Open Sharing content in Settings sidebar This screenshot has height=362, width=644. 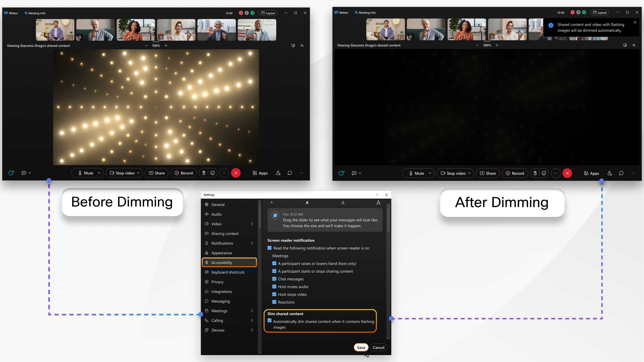[225, 233]
